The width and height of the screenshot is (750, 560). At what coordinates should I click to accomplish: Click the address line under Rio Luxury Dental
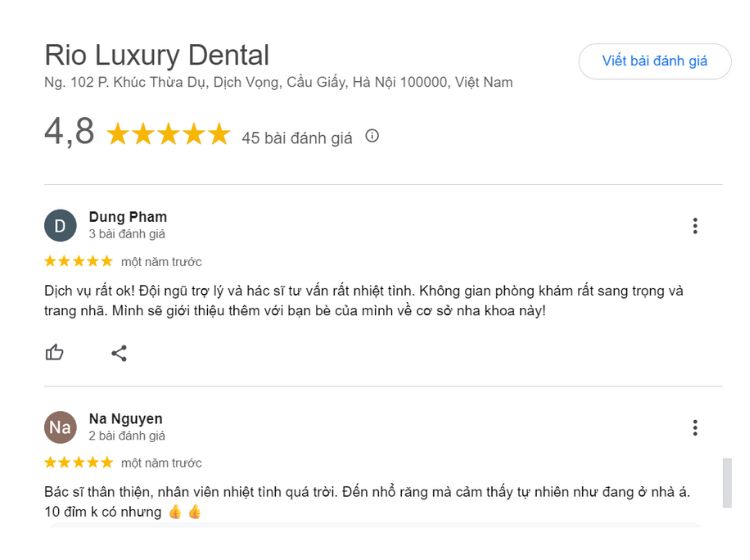click(279, 82)
